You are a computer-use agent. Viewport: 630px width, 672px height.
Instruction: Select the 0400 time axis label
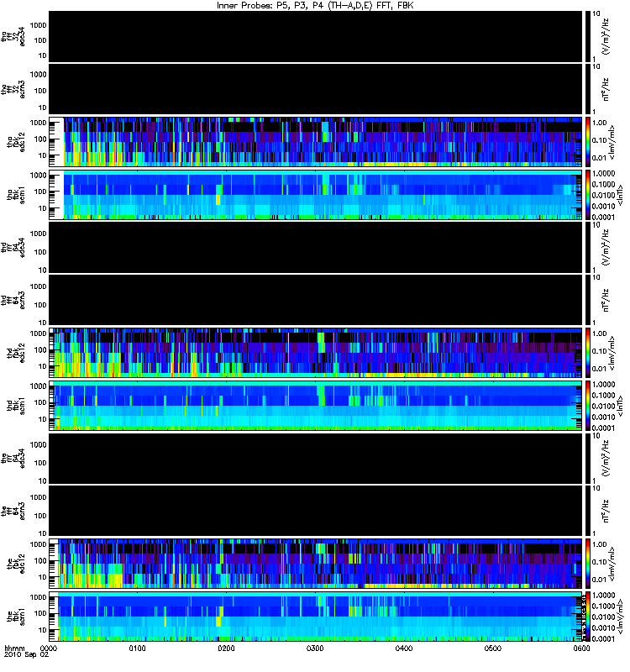click(404, 648)
